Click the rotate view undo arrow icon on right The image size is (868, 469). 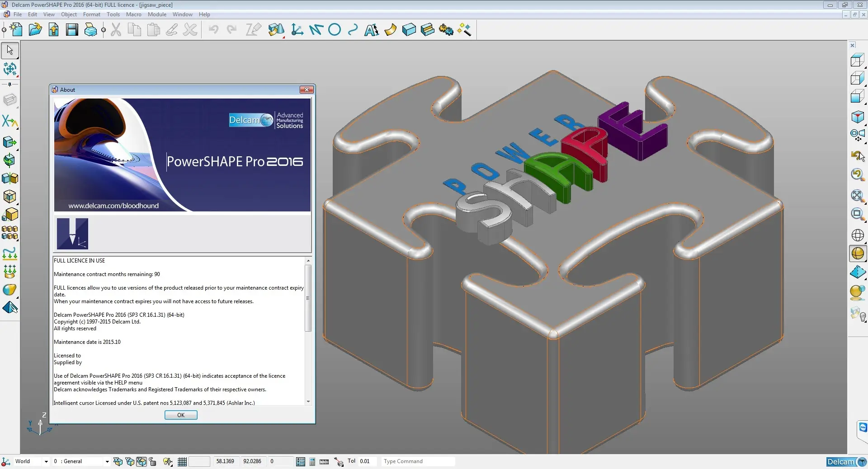coord(858,156)
